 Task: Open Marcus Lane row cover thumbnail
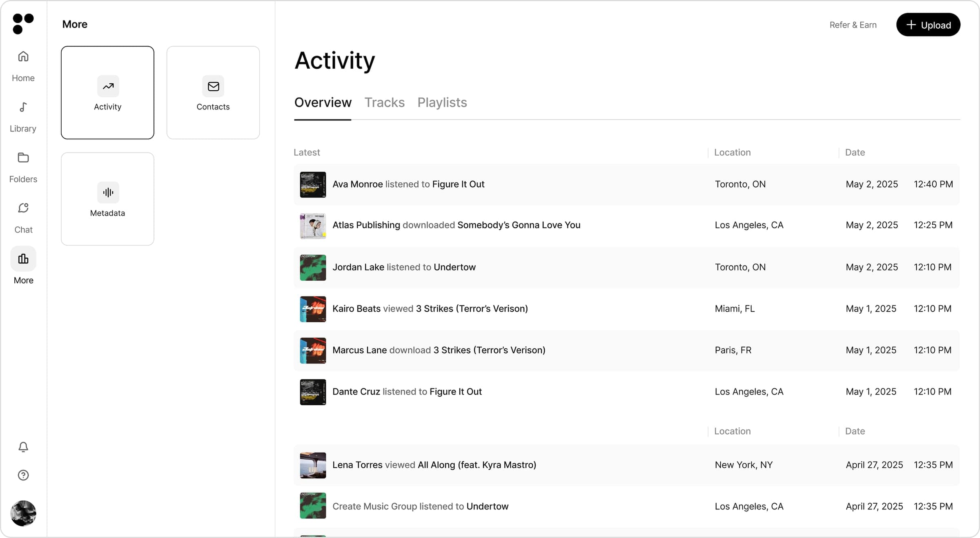pyautogui.click(x=313, y=350)
